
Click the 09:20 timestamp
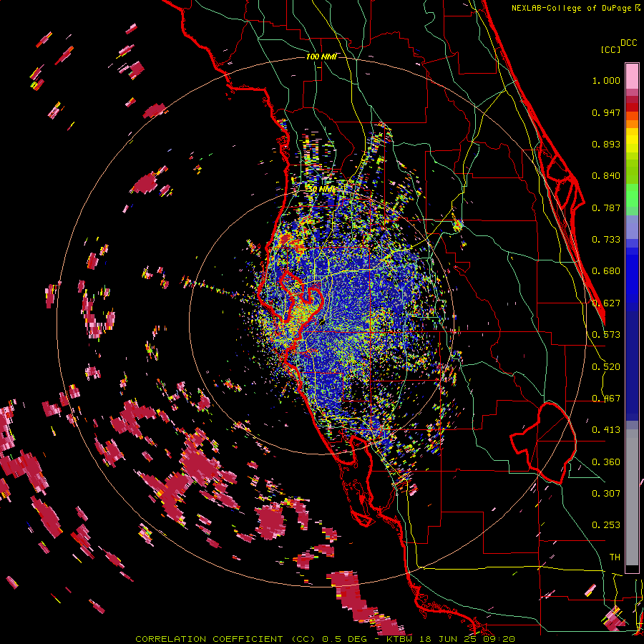point(499,639)
